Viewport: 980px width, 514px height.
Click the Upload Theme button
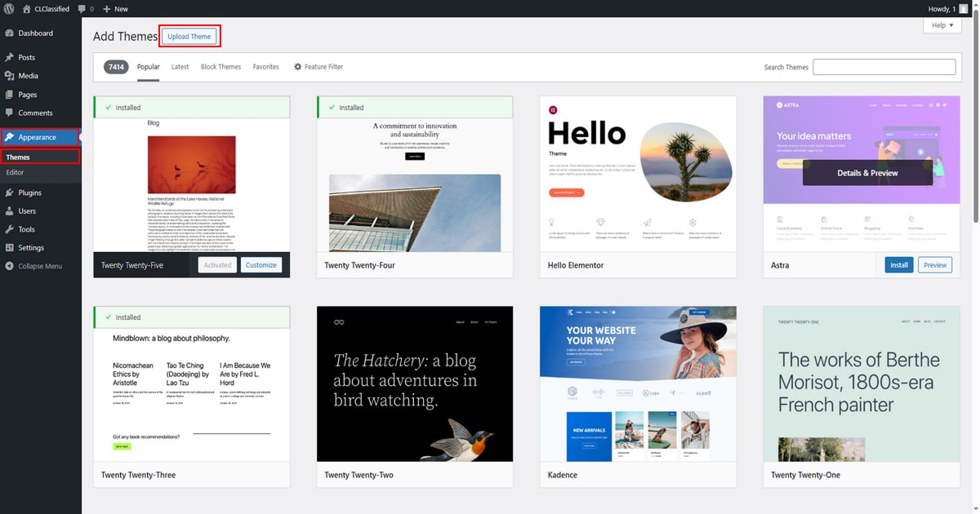[x=189, y=36]
